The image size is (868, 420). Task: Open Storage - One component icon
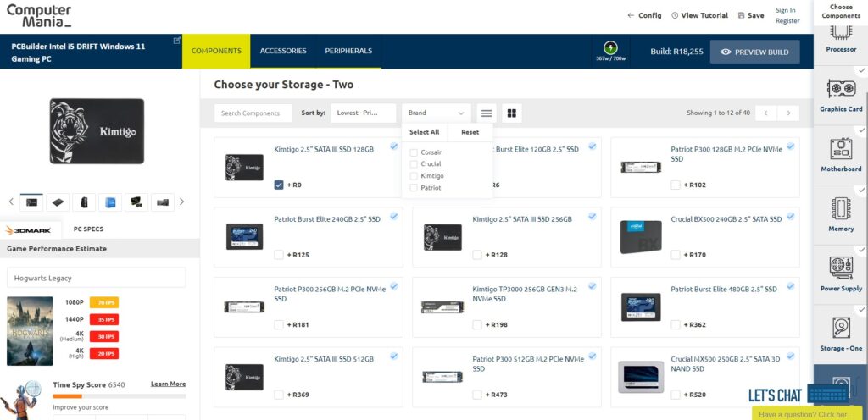tap(840, 328)
